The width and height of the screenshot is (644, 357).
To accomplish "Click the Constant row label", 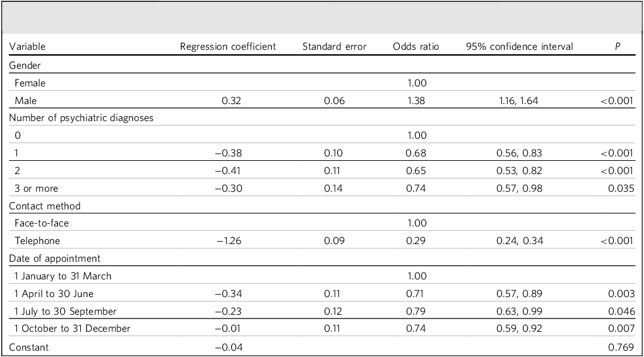I will point(29,348).
